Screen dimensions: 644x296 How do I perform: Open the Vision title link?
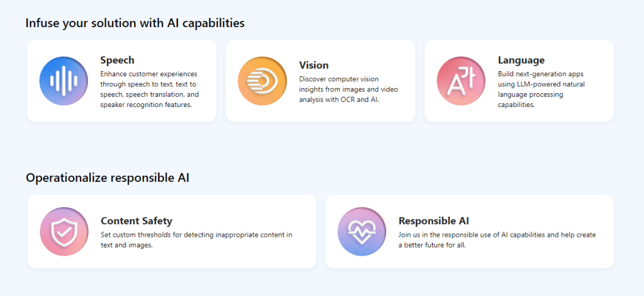(314, 65)
